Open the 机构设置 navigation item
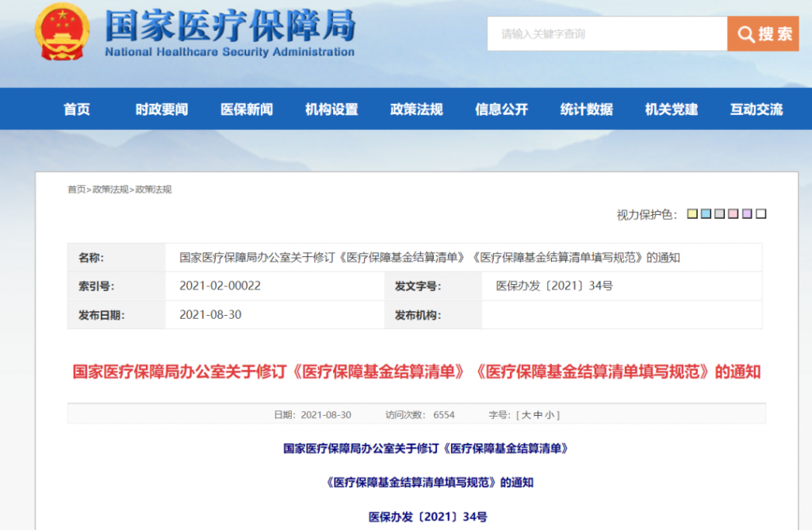Screen dimensions: 812x530 point(331,109)
